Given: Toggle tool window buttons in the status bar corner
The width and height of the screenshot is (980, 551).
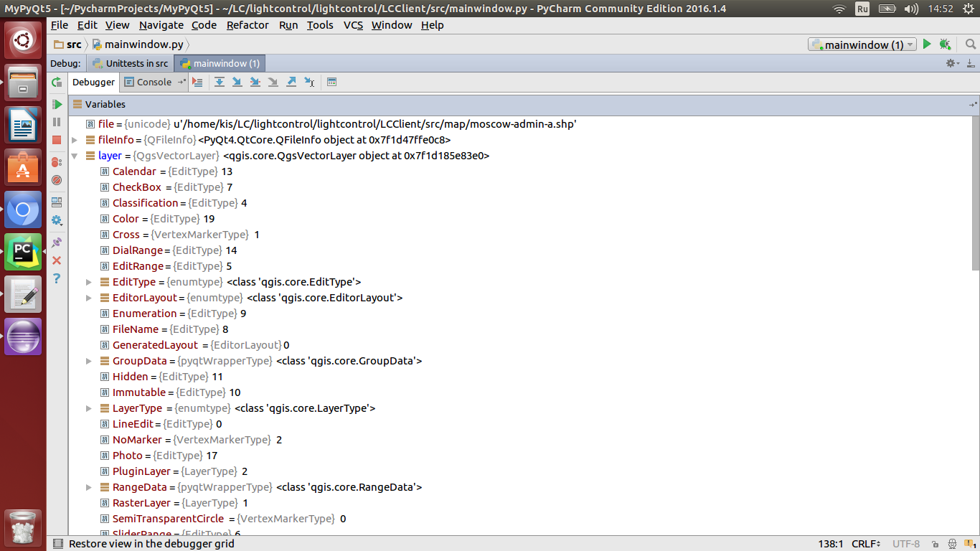Looking at the screenshot, I should (x=58, y=544).
